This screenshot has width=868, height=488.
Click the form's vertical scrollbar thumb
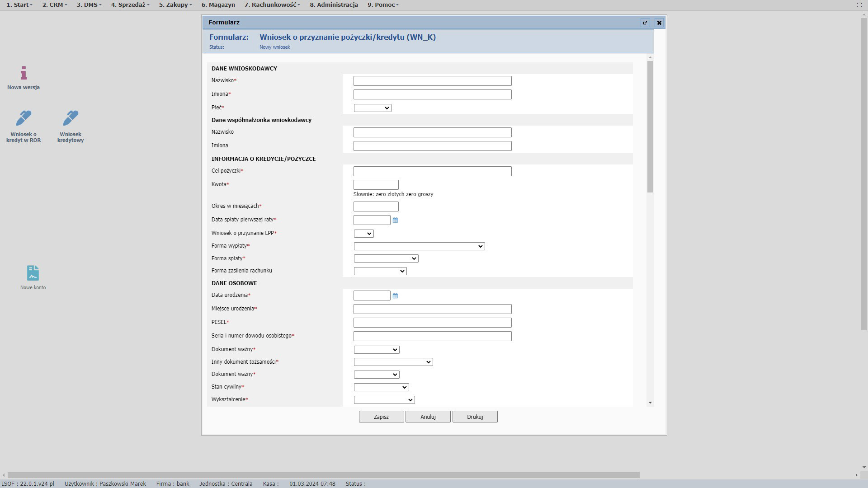click(x=650, y=127)
